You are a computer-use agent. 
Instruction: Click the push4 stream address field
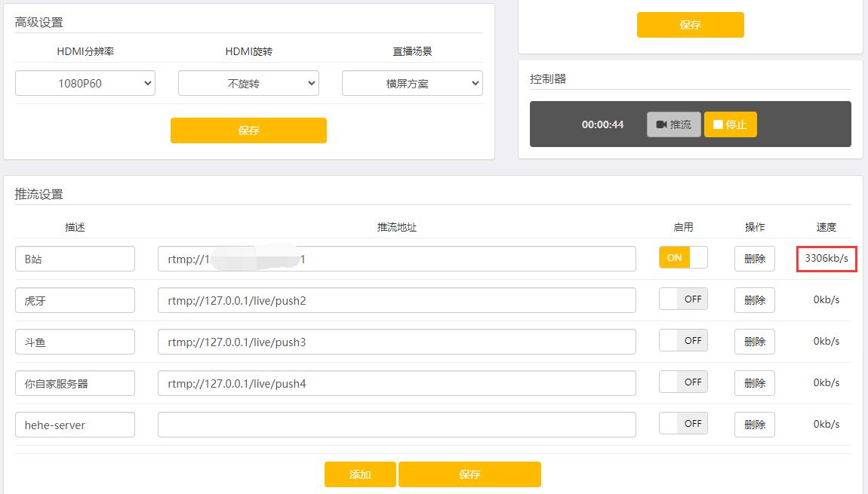[x=397, y=383]
